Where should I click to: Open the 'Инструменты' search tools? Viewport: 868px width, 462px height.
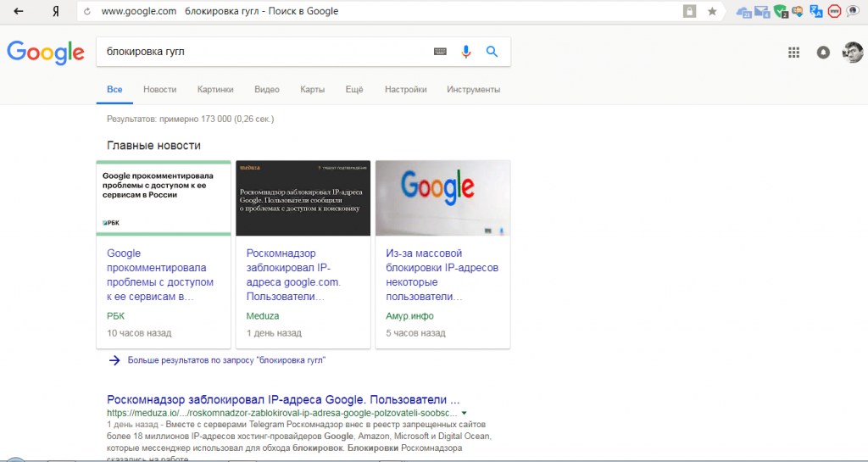point(473,90)
